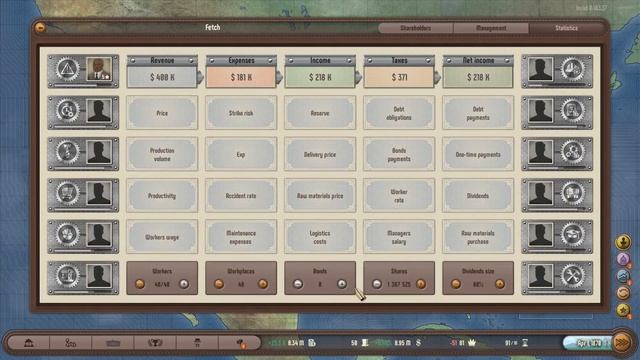Click the empty manager silhouette left of Price
The image size is (640, 360).
pos(99,111)
